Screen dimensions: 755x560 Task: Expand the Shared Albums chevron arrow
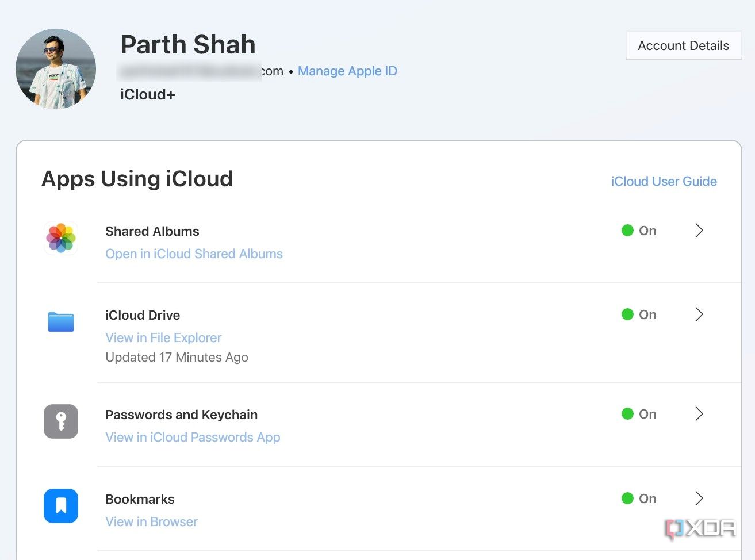click(699, 231)
